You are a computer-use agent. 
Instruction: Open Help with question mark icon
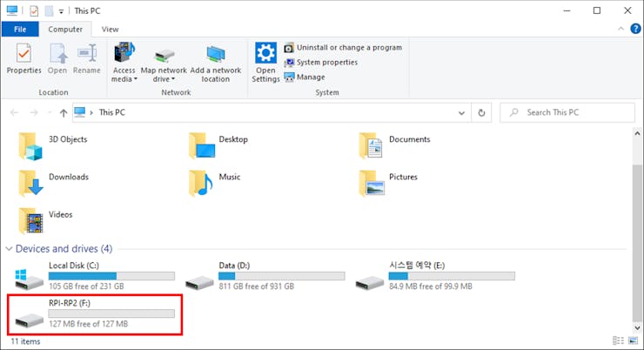635,29
